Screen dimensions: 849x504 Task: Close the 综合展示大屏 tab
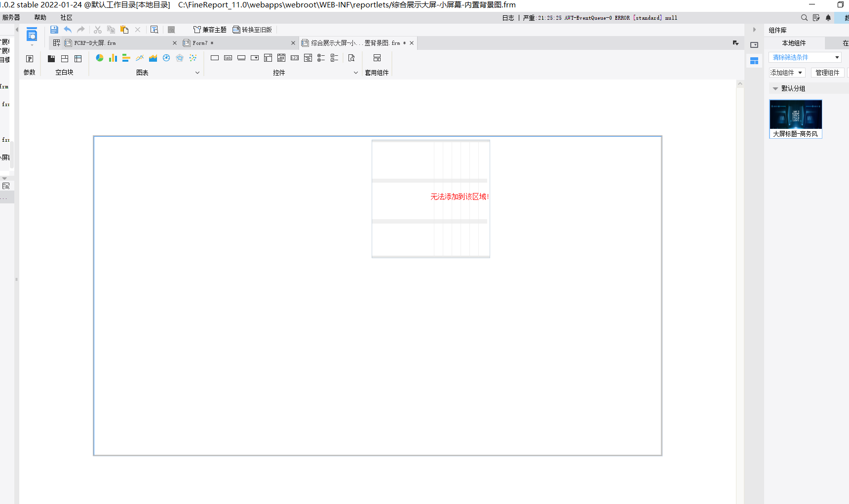[412, 43]
